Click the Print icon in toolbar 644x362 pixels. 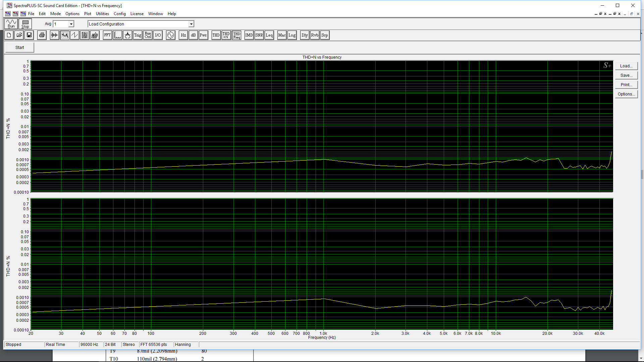pos(42,35)
